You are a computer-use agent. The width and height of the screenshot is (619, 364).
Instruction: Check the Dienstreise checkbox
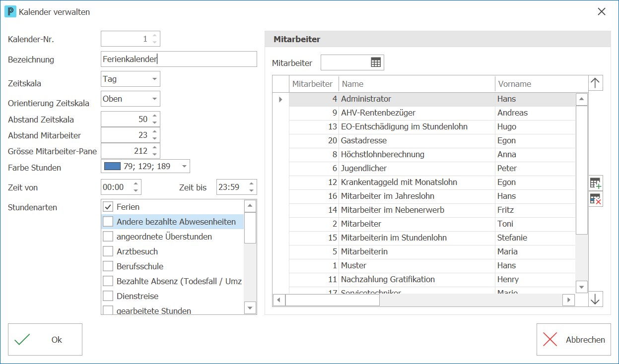point(108,296)
